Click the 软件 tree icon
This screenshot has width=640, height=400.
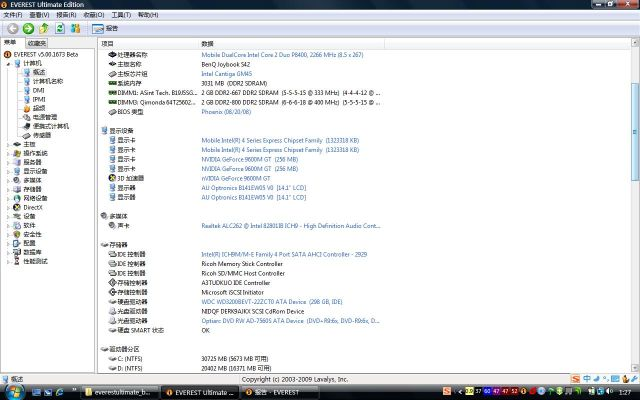pyautogui.click(x=17, y=225)
